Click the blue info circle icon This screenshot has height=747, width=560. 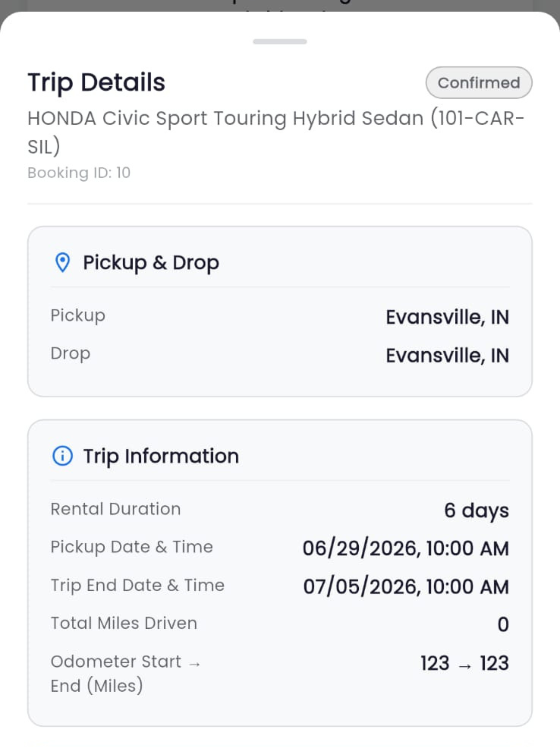pos(62,456)
